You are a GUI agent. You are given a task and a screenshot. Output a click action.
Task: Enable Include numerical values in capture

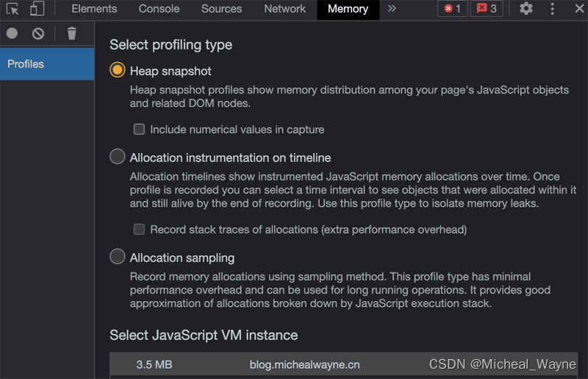pos(139,129)
